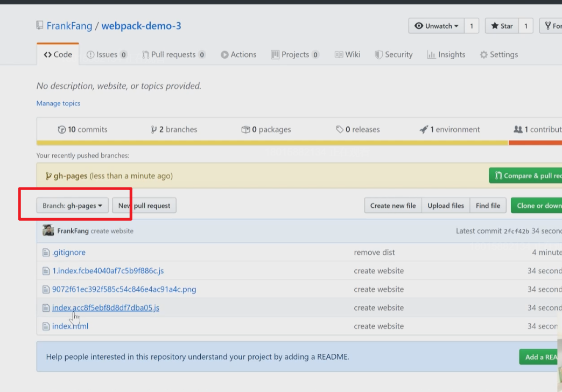Image resolution: width=562 pixels, height=392 pixels.
Task: Click the star icon in Star button
Action: [495, 25]
